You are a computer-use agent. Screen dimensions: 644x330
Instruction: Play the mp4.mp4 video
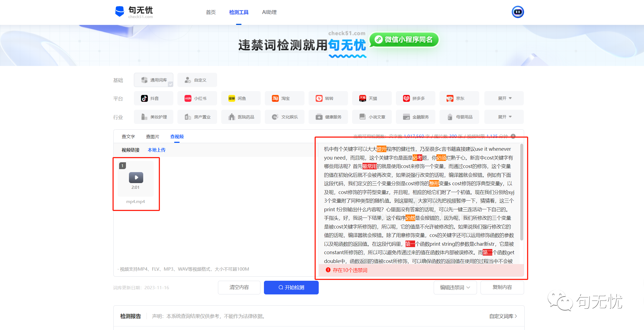[136, 177]
